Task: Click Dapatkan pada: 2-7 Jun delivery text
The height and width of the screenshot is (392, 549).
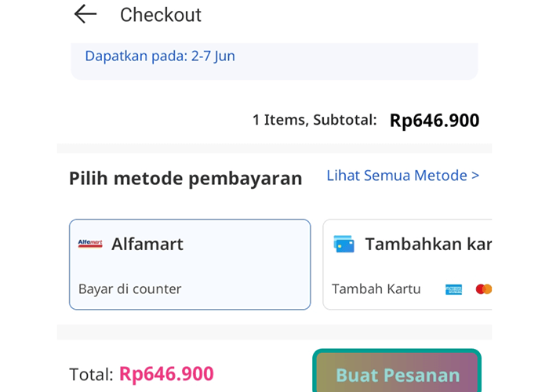Action: 160,56
